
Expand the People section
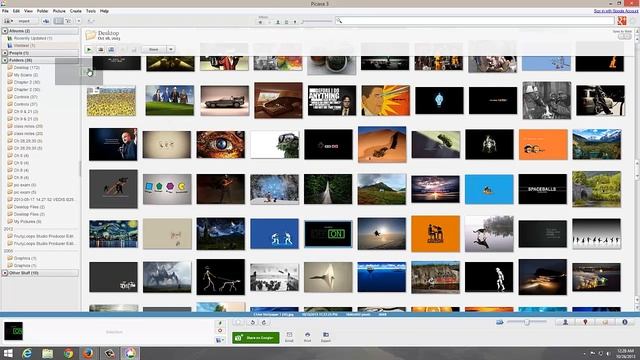(x=5, y=53)
